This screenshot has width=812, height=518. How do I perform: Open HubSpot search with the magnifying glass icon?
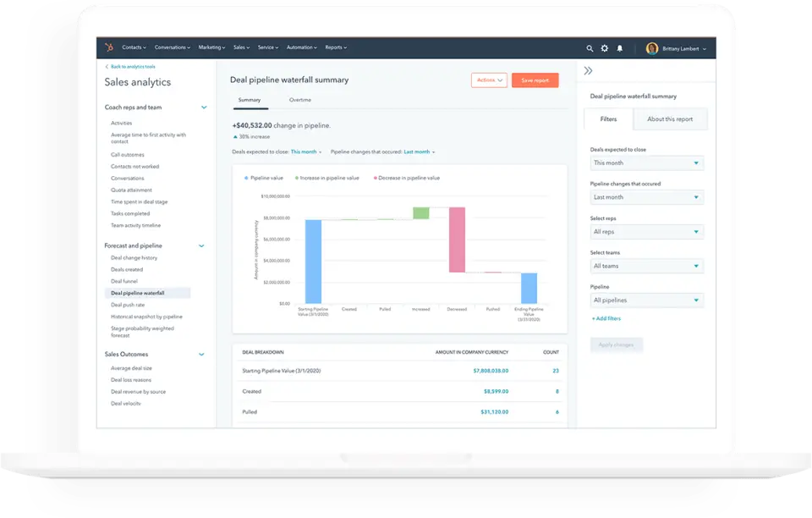click(591, 48)
